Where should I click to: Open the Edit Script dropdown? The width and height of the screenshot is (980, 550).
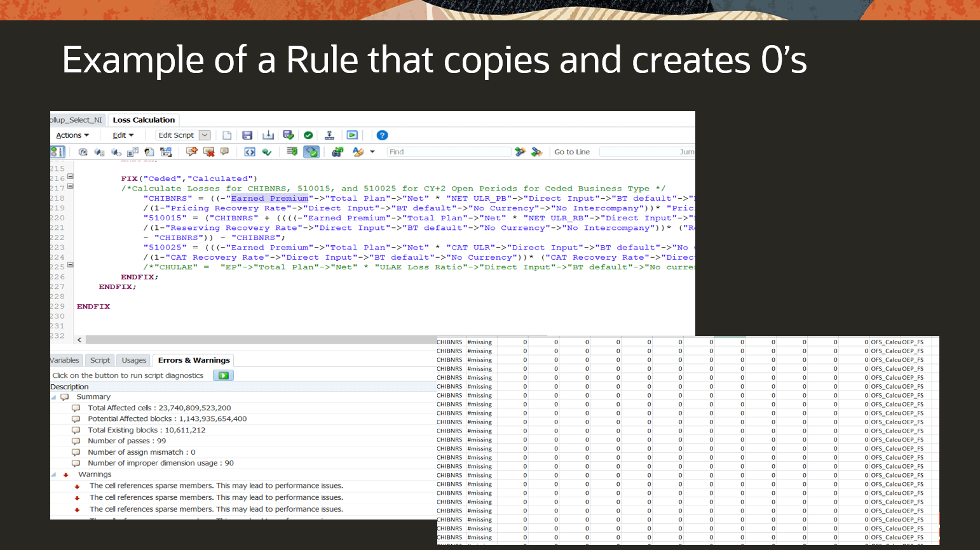204,135
